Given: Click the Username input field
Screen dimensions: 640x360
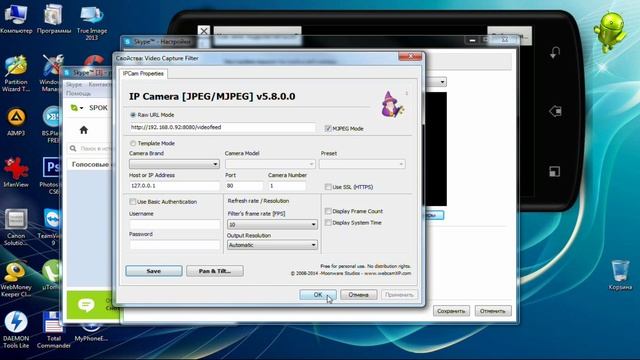Looking at the screenshot, I should click(175, 224).
